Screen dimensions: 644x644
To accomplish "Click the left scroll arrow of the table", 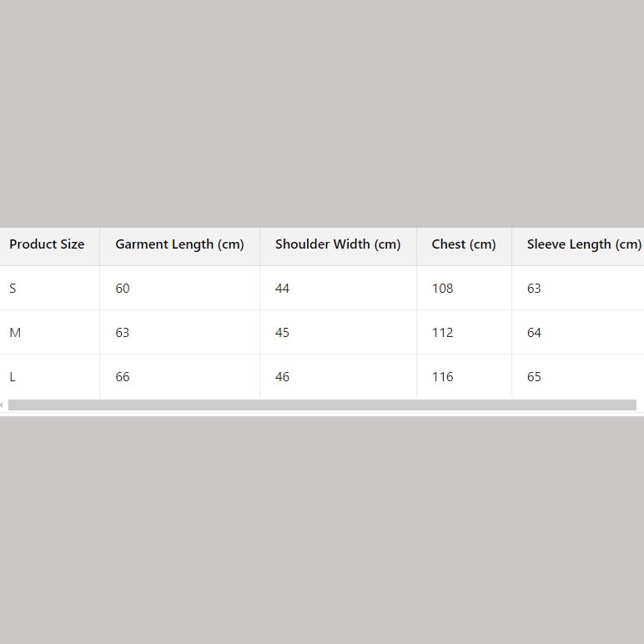I will (3, 405).
